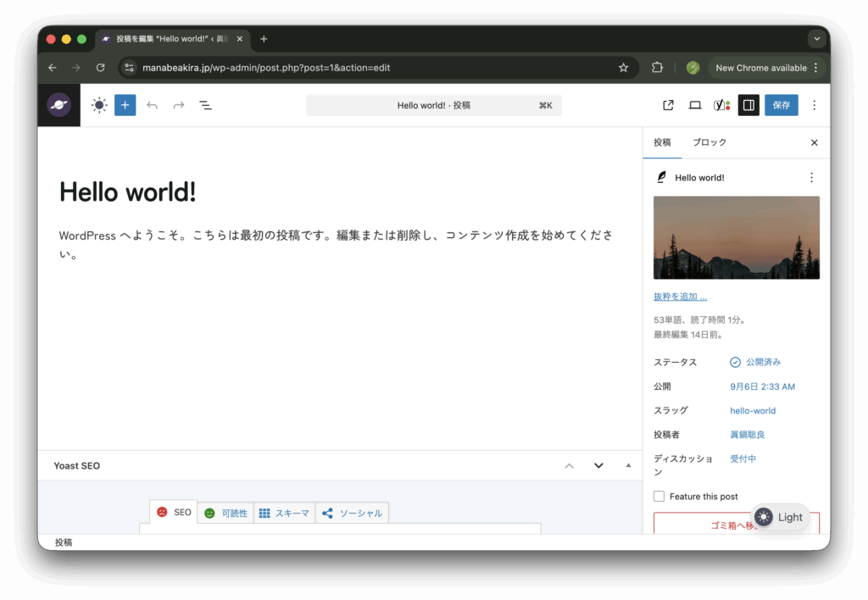This screenshot has height=600, width=868.
Task: Toggle the floating Light mode switch
Action: coord(779,517)
